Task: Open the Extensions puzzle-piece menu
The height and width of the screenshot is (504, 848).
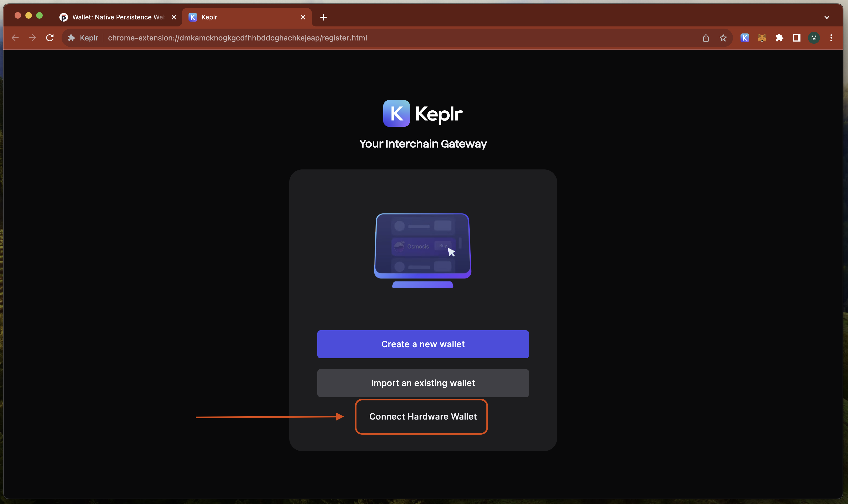Action: 779,38
